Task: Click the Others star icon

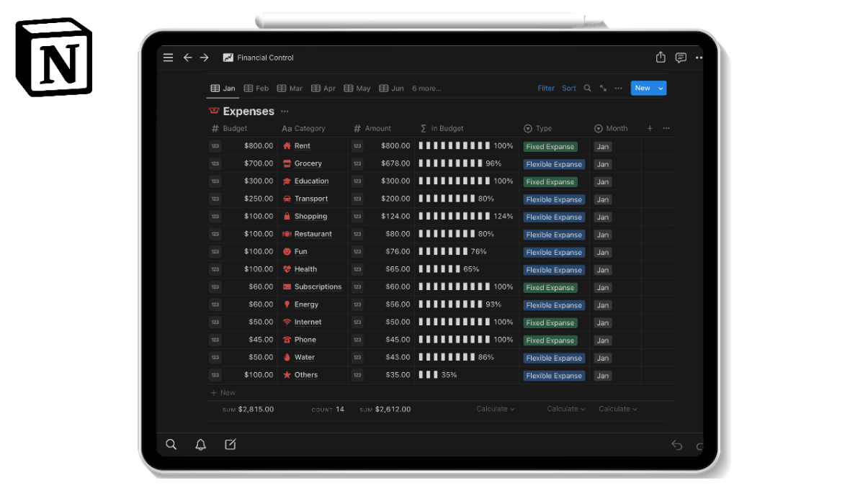Action: 287,375
